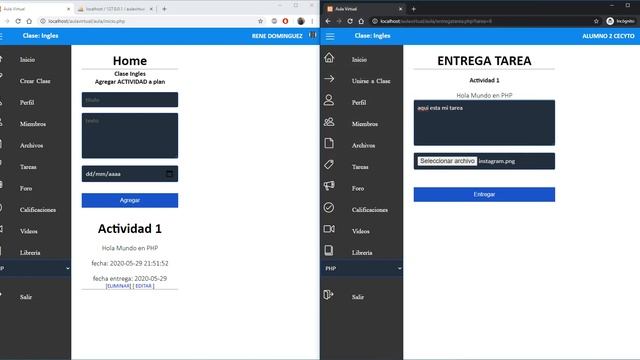This screenshot has height=360, width=640.
Task: Click the dd/mm/aaaa date field
Action: [x=130, y=174]
